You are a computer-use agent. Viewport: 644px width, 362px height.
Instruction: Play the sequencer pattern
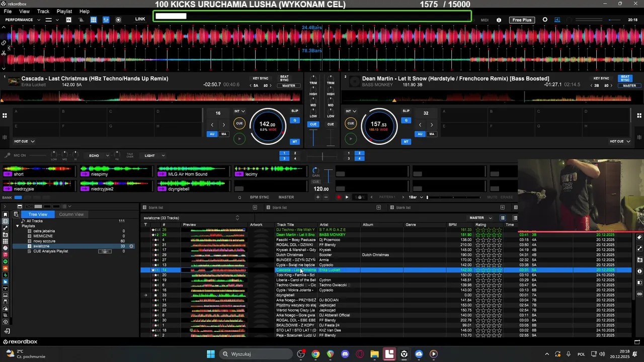point(347,197)
